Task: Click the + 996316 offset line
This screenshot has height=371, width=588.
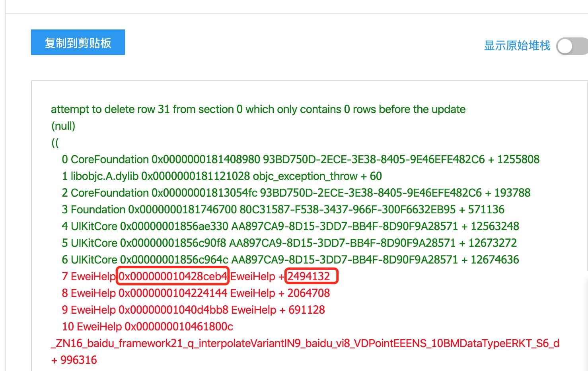Action: click(x=74, y=360)
